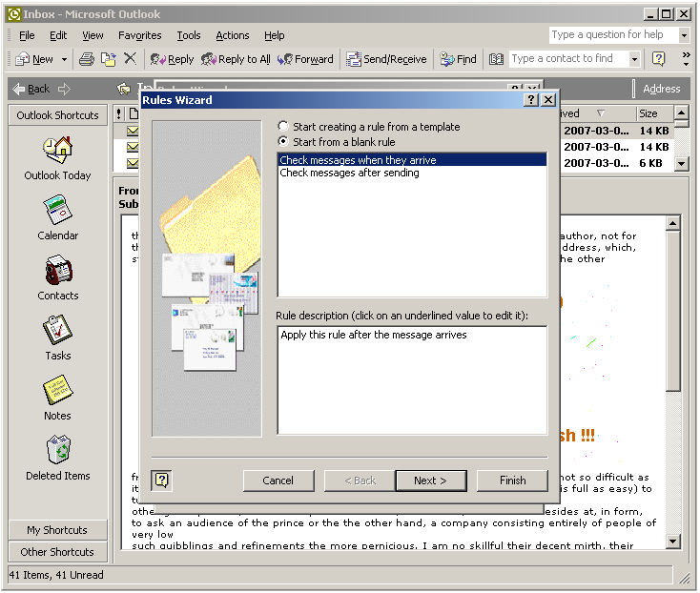Click the Back navigation arrow

point(31,89)
